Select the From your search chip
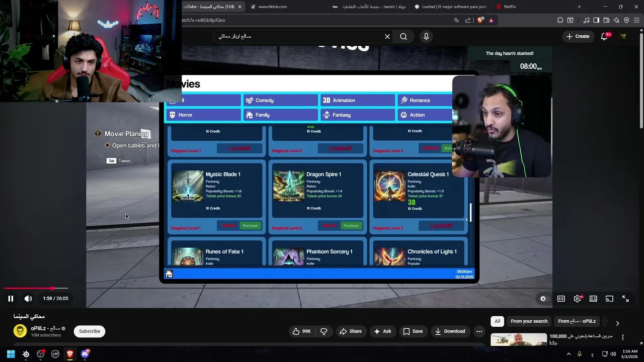 (x=529, y=321)
